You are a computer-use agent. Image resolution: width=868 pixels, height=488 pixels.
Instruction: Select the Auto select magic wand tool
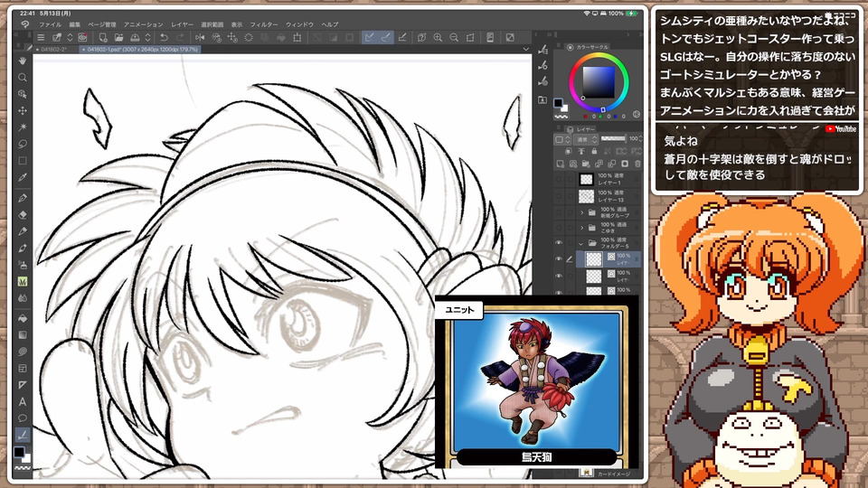click(22, 127)
